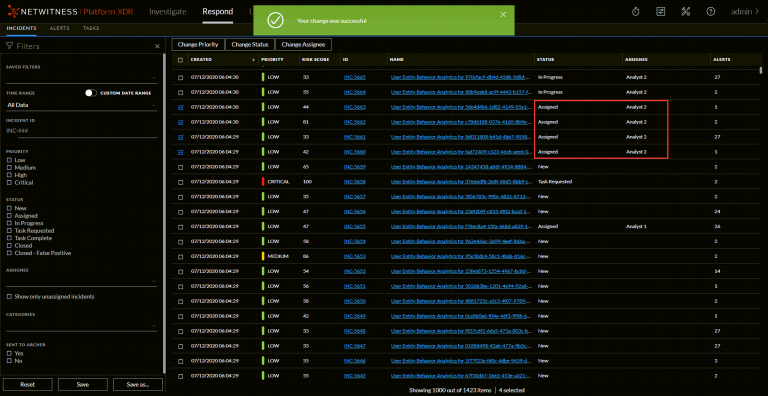768x396 pixels.
Task: Close the Filters panel with X
Action: coord(157,46)
